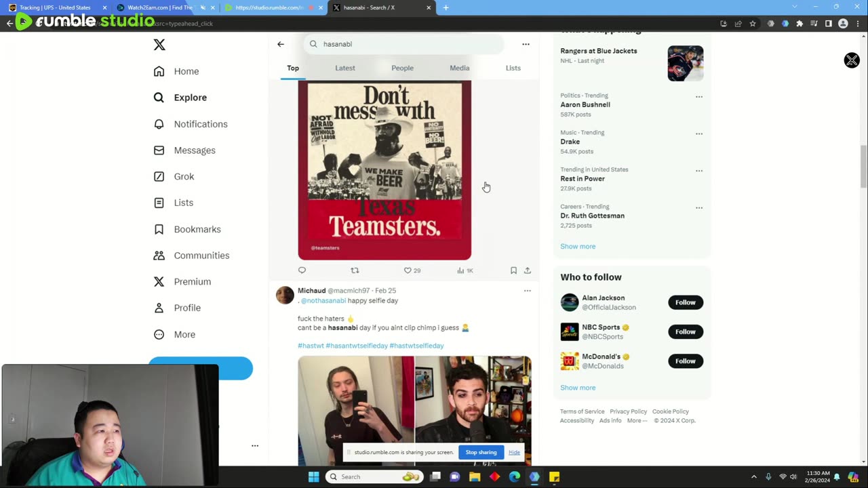This screenshot has height=488, width=868.
Task: Like the Teamsters post with 29 likes
Action: (412, 270)
